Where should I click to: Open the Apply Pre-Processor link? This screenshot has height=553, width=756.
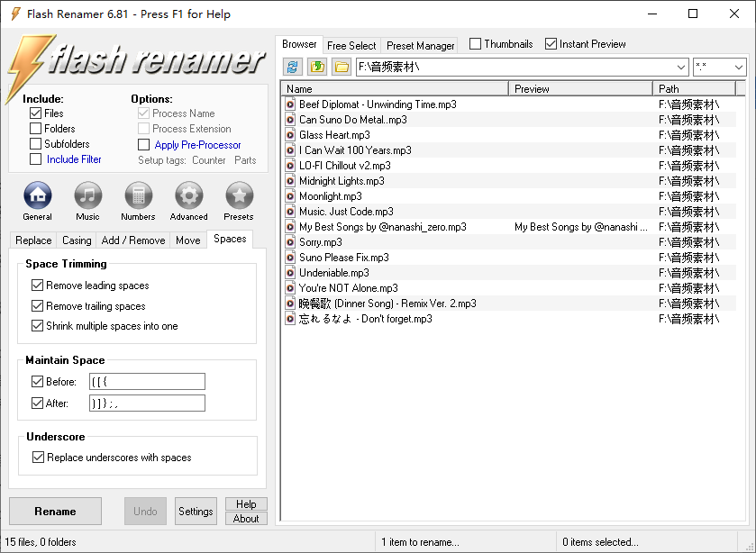click(x=197, y=145)
